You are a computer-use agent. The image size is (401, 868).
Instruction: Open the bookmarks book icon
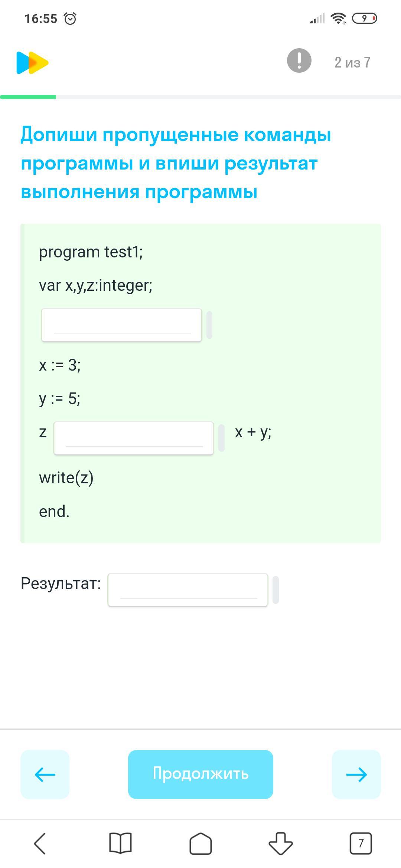120,843
